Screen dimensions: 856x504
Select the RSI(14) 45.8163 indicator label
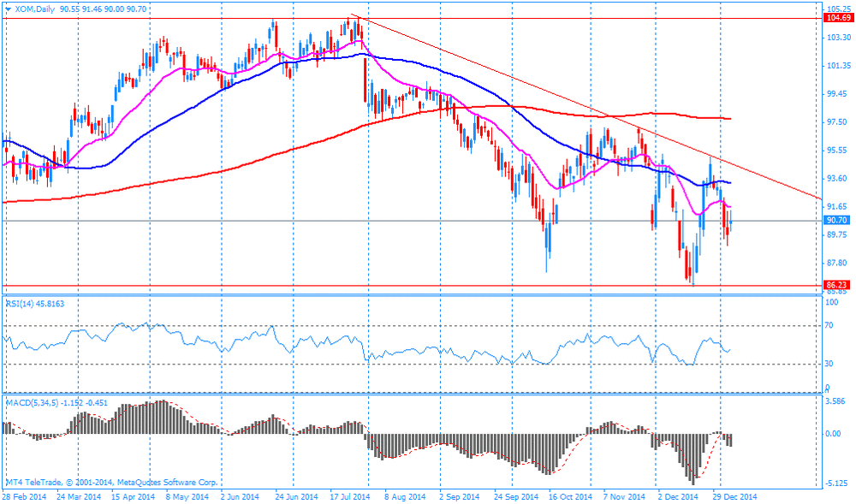click(35, 303)
